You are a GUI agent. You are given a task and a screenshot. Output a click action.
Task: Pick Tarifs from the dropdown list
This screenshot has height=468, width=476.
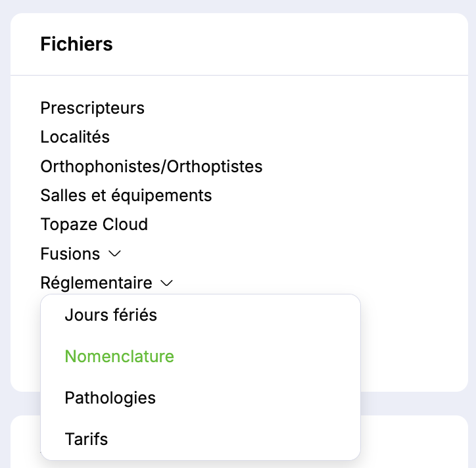coord(86,438)
